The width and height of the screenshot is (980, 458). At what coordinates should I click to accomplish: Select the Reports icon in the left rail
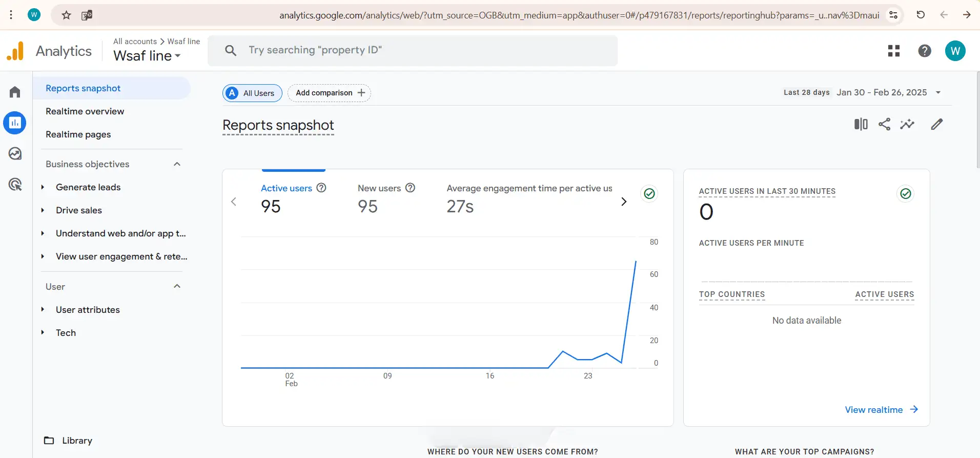pos(15,123)
